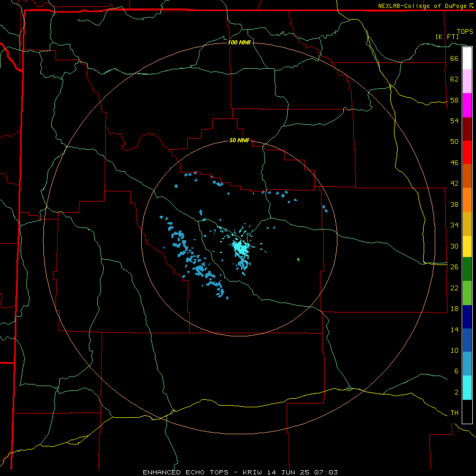Image resolution: width=476 pixels, height=476 pixels.
Task: Click the Enhanced Echo Tops KRIW timestamp caption
Action: (240, 472)
